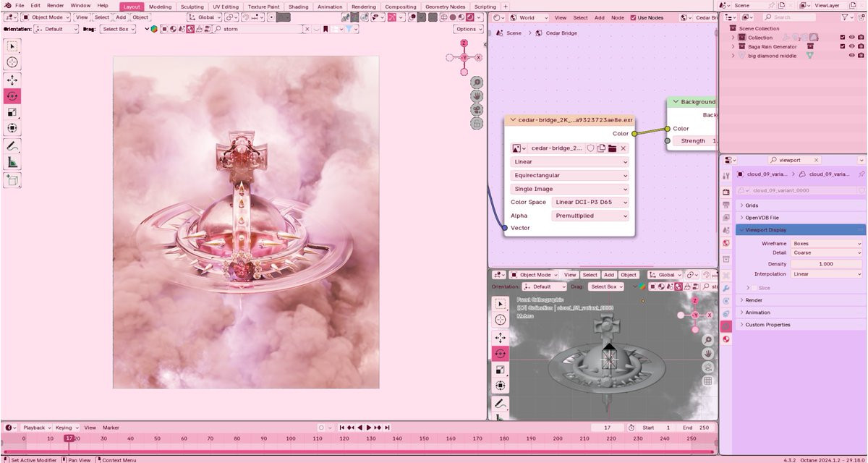Select the Scale tool in main viewport
The image size is (868, 463).
click(x=12, y=112)
